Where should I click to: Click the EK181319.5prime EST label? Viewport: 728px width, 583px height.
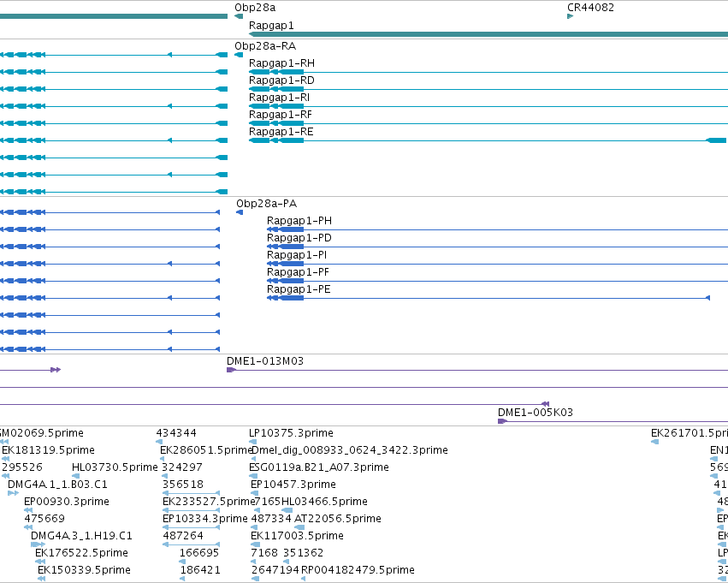coord(48,450)
